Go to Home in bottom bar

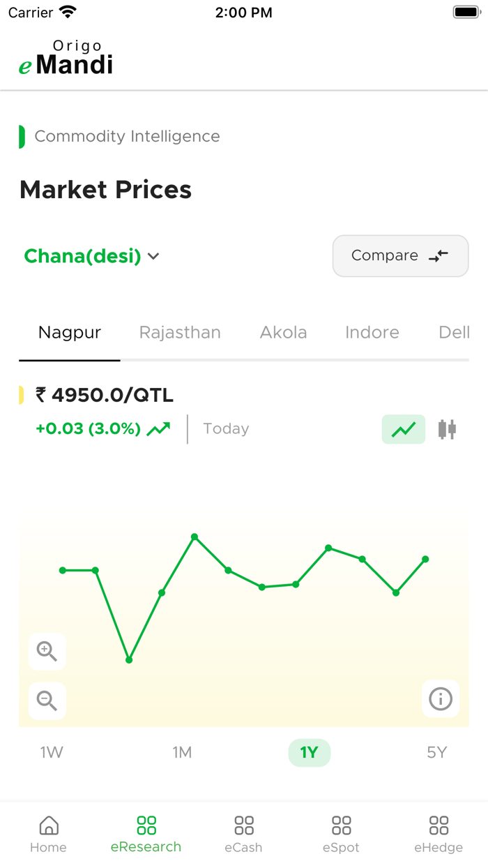[49, 835]
